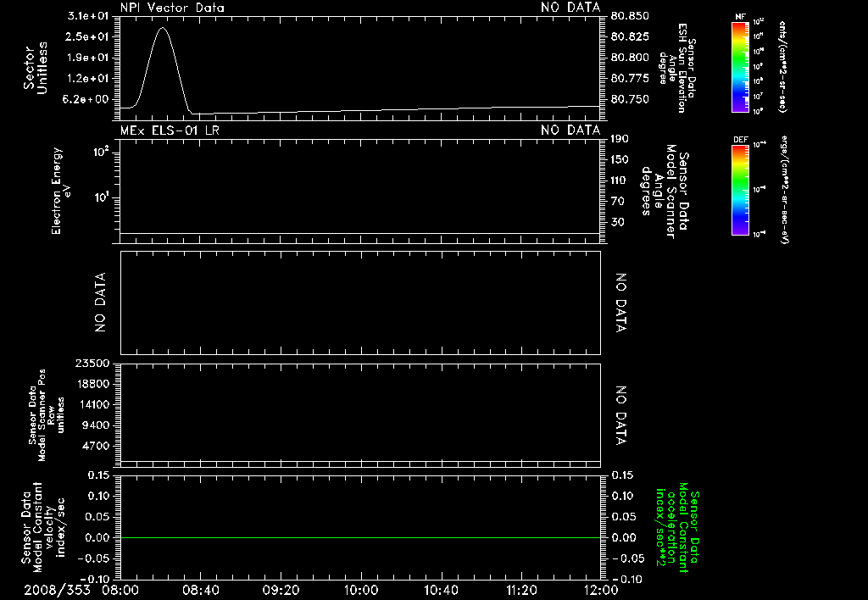Click the DEF color bar units label
The image size is (868, 600).
[784, 190]
